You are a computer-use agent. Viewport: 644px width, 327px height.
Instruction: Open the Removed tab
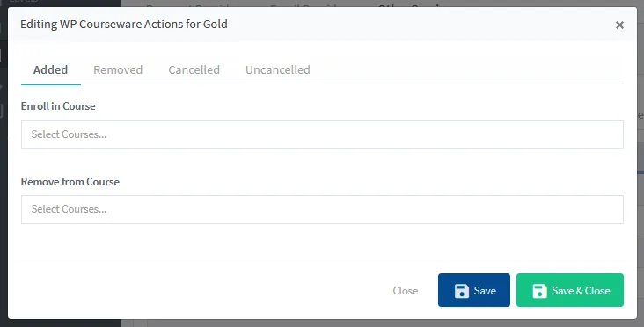coord(118,69)
